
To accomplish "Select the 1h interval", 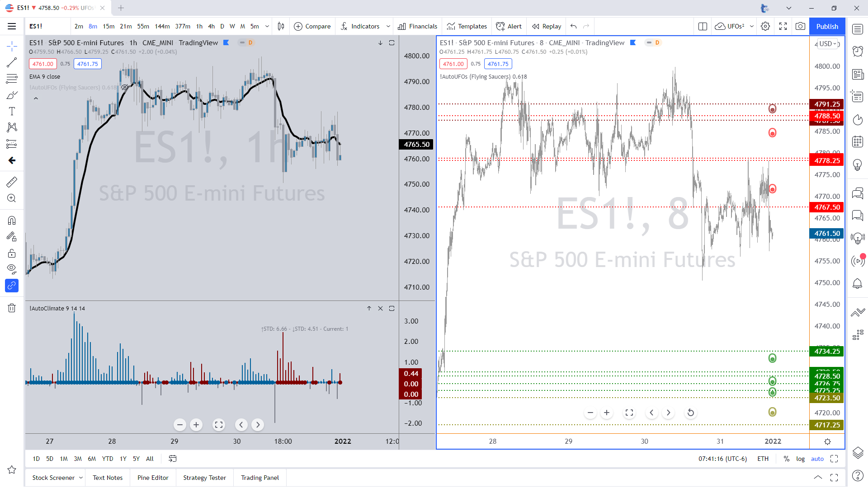I will click(199, 26).
